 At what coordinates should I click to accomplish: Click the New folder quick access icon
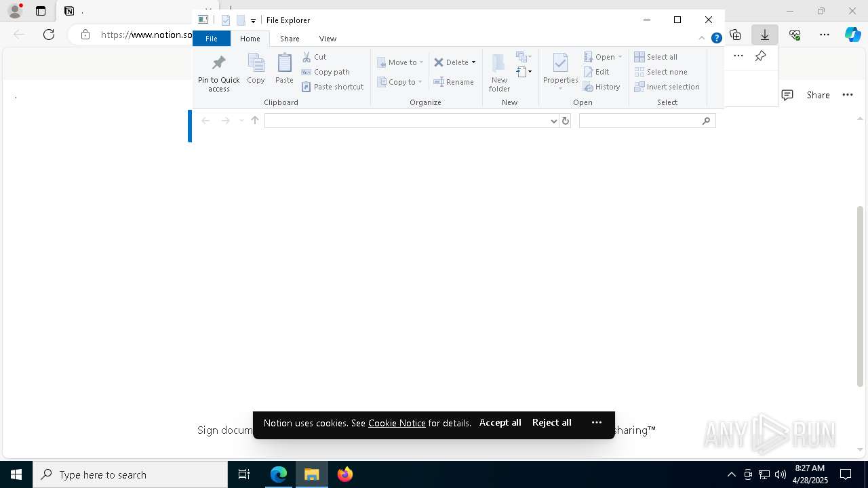tap(241, 20)
